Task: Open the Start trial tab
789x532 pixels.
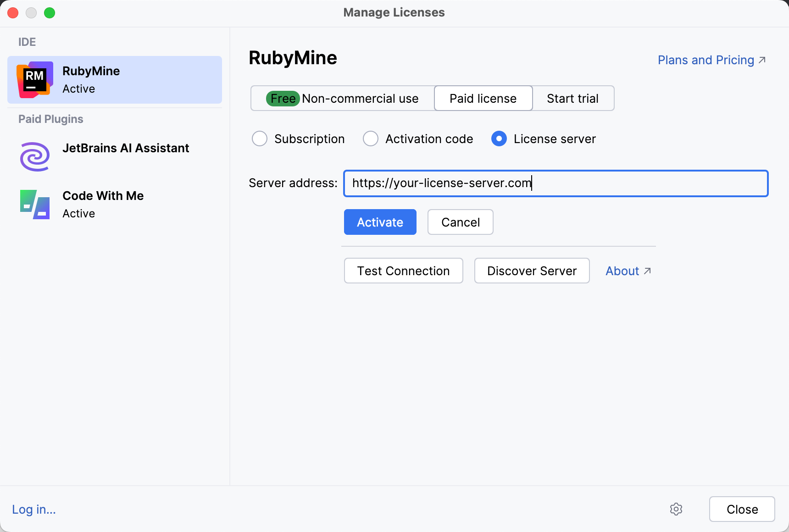Action: click(573, 98)
